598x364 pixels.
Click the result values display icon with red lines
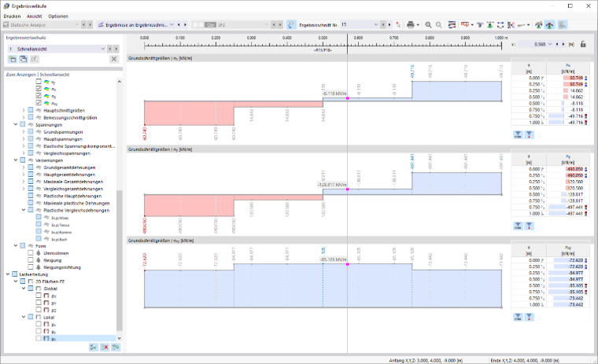[464, 25]
